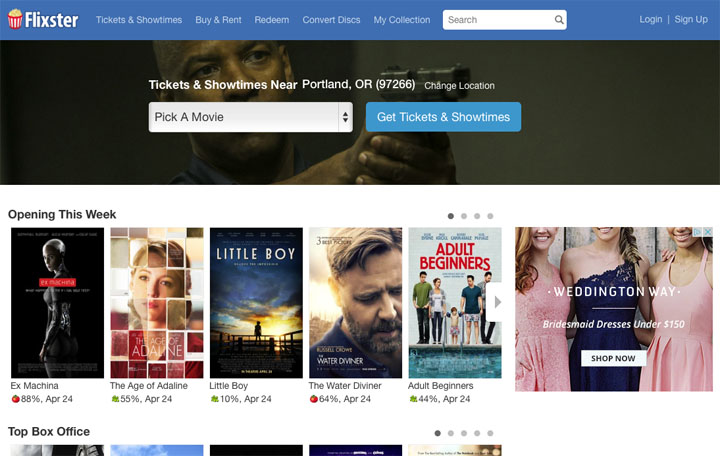
Task: Select third page dot in Top Box Office
Action: 464,433
